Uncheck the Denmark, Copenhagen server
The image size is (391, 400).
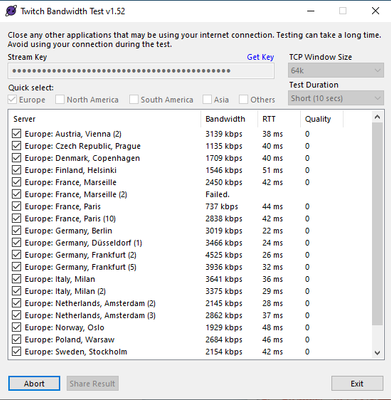16,158
